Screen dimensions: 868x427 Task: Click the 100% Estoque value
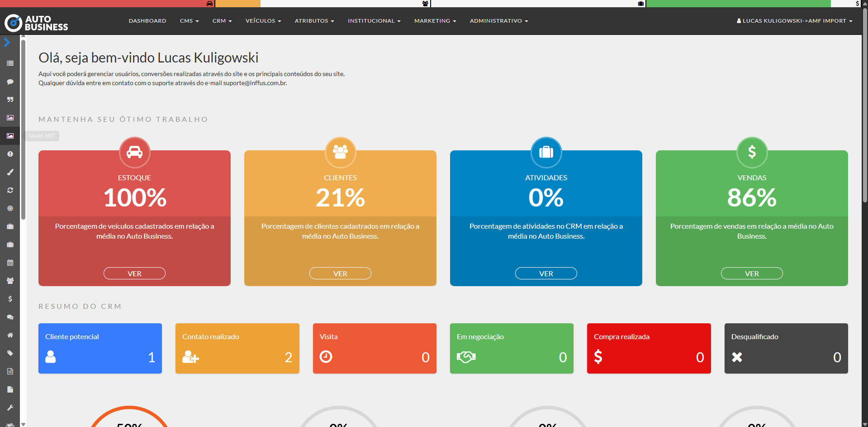point(135,198)
